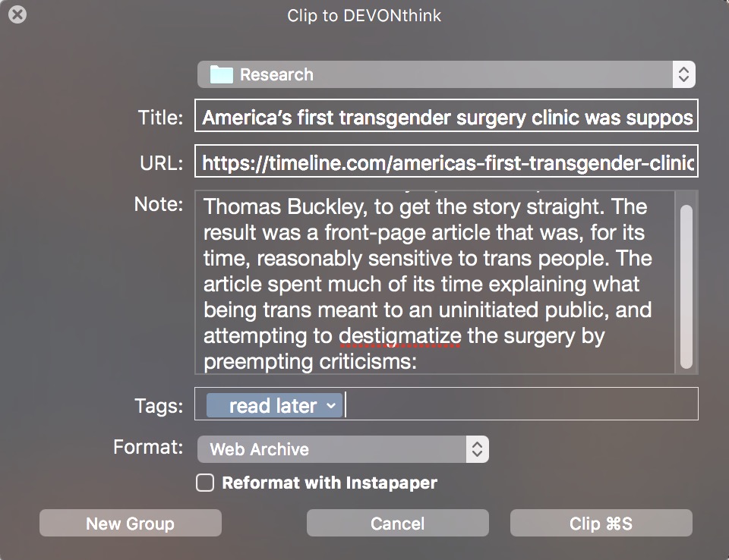Select the "read later" tag token
729x560 pixels.
[272, 406]
